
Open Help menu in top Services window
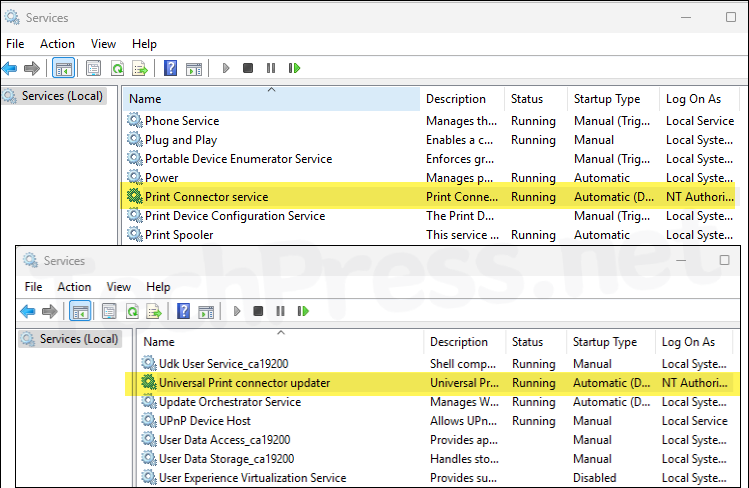tap(144, 44)
